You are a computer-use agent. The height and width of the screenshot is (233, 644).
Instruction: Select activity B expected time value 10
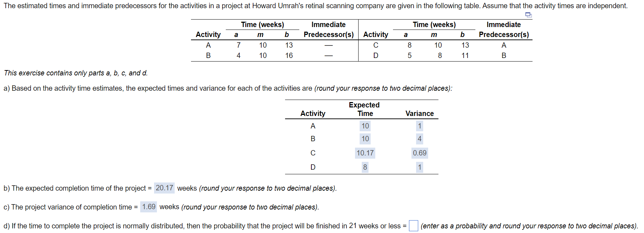click(365, 139)
